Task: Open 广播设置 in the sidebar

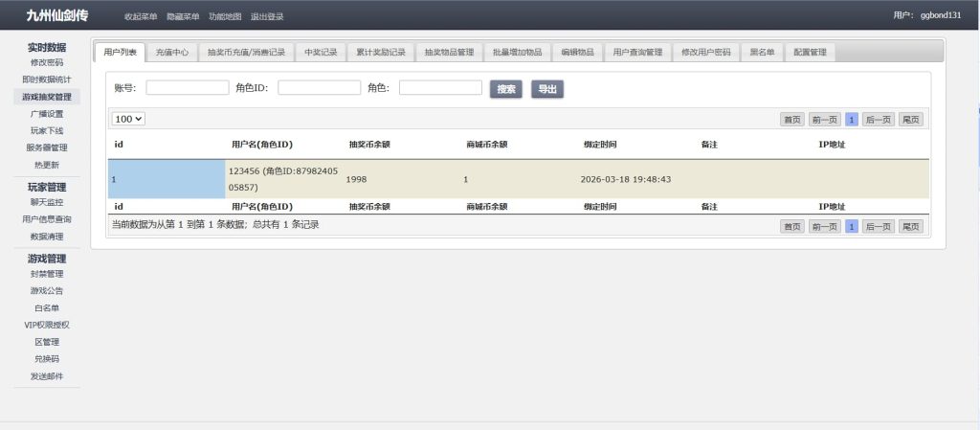Action: (x=47, y=114)
